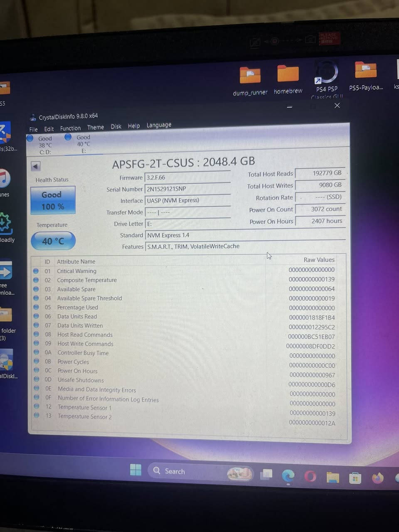Open the File menu in CrystalDiskInfo
399x532 pixels.
click(33, 129)
